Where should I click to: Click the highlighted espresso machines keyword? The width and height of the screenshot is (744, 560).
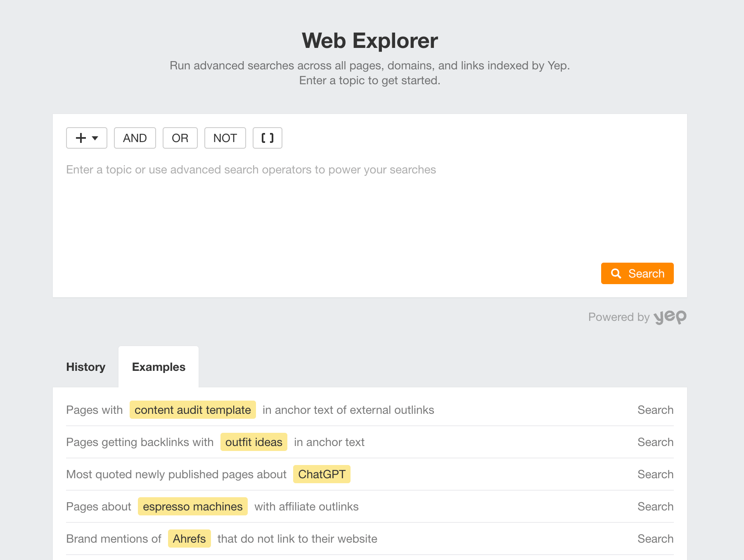coord(192,506)
